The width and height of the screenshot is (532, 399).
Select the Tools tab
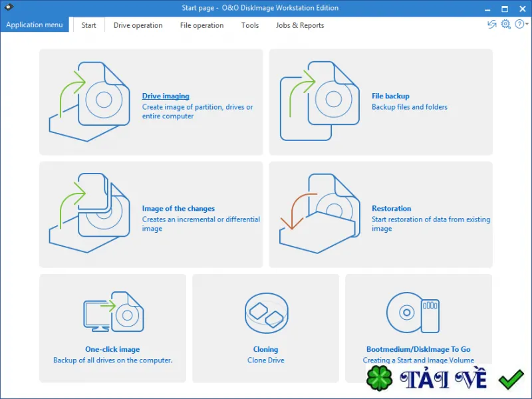pyautogui.click(x=250, y=25)
